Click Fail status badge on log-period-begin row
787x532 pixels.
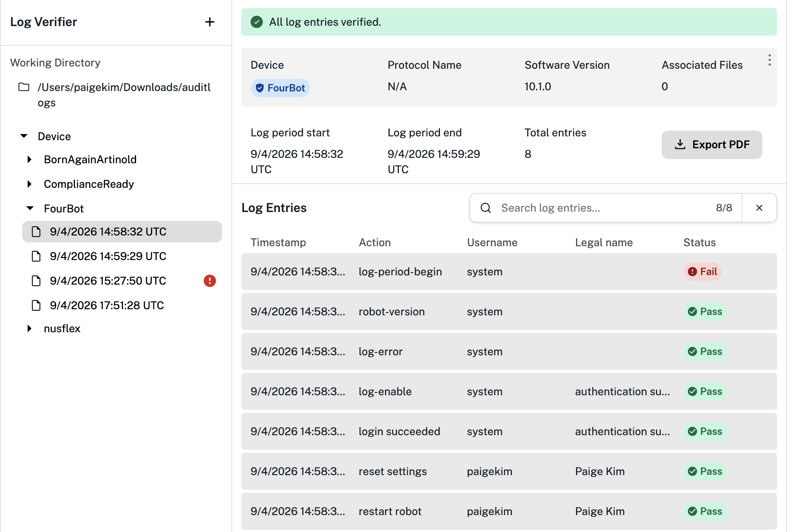tap(702, 272)
